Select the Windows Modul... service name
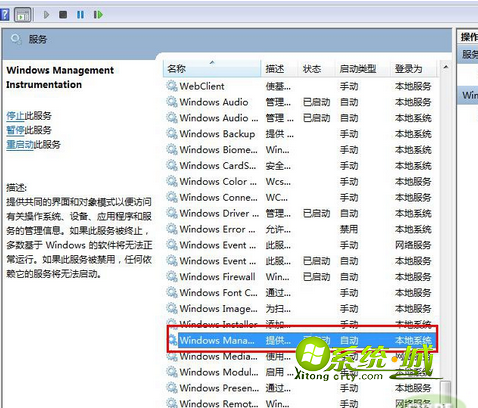Image resolution: width=478 pixels, height=408 pixels. point(219,372)
